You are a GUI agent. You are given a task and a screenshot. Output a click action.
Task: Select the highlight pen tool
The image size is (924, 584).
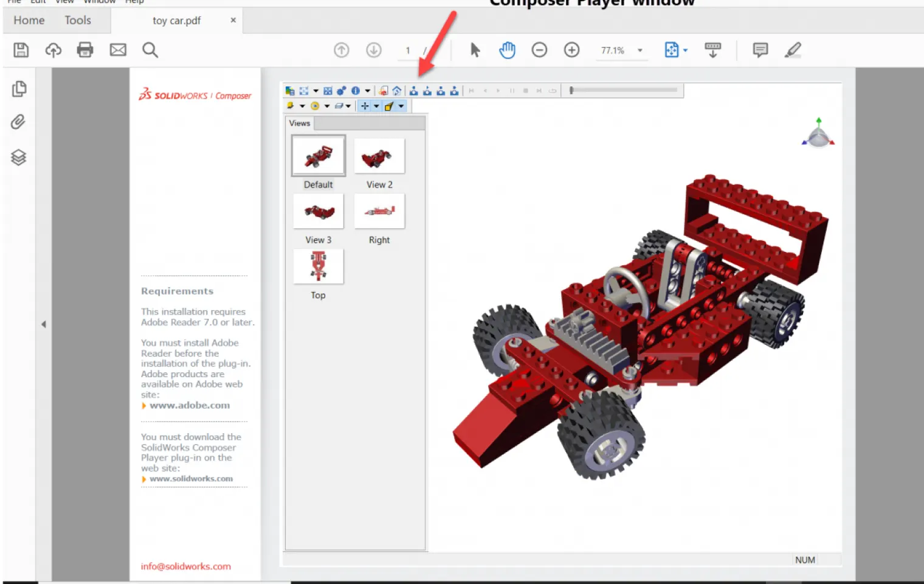point(793,50)
